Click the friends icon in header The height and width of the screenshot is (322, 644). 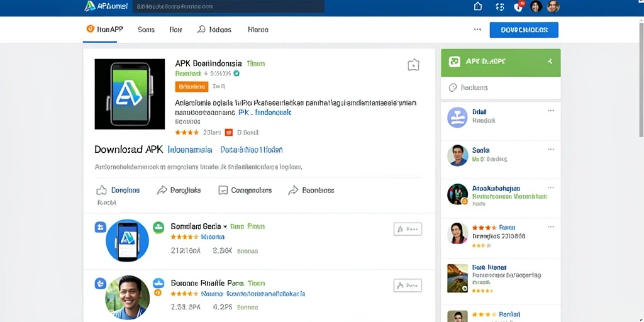(499, 6)
